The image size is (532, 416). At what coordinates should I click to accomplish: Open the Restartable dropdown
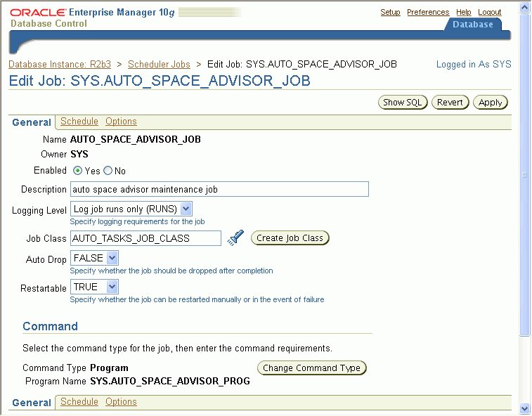click(94, 287)
